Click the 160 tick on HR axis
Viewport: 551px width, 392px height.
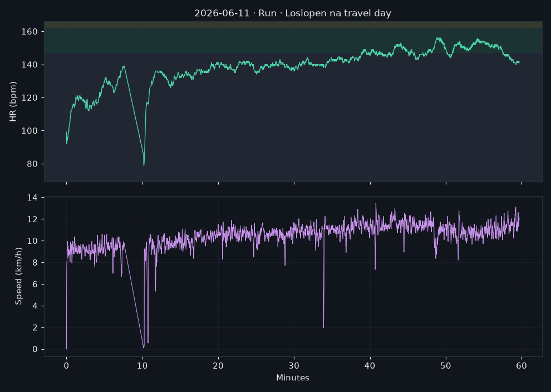click(29, 32)
